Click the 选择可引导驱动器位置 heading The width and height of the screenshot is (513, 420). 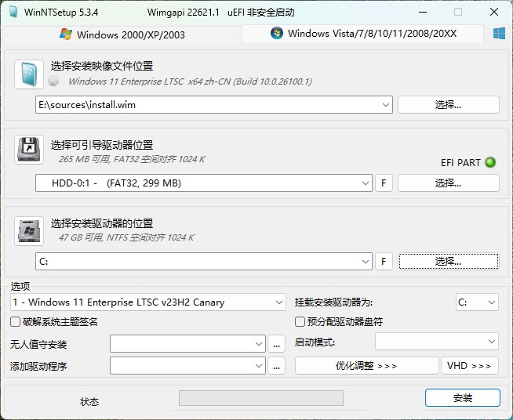[x=102, y=145]
